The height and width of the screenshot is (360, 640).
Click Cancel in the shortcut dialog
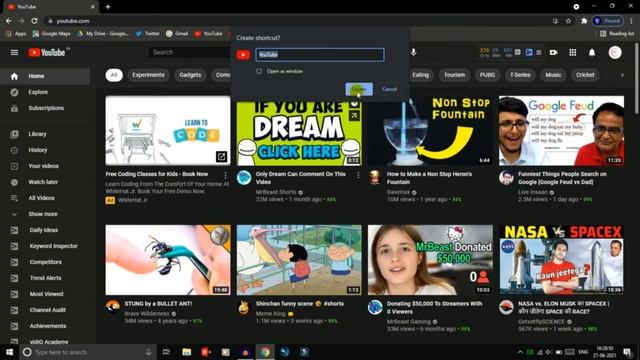pos(389,89)
